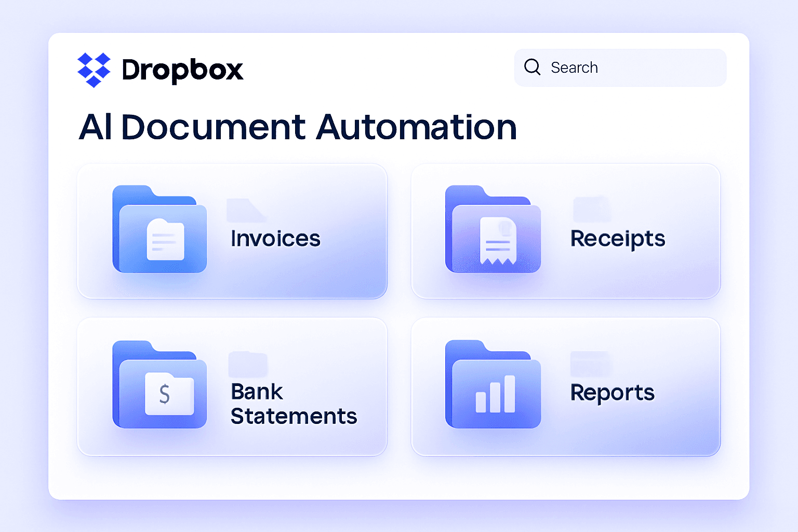Open the Bank Statements folder icon

(x=159, y=384)
